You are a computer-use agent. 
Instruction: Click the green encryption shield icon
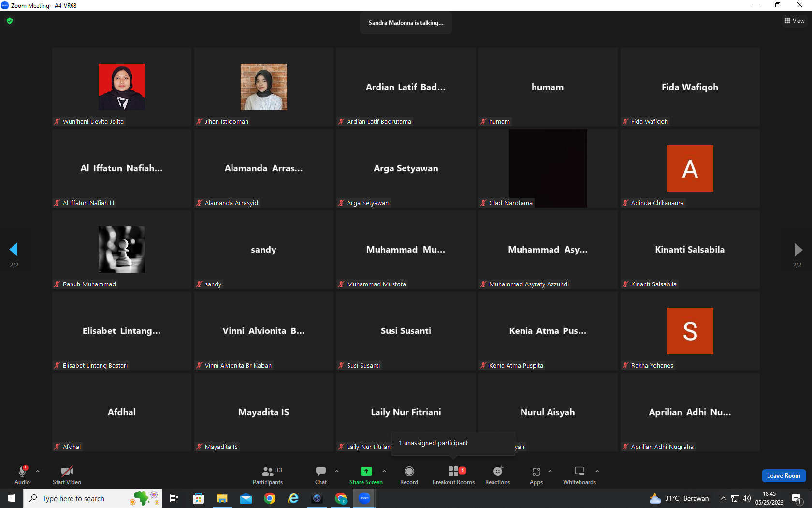point(10,21)
